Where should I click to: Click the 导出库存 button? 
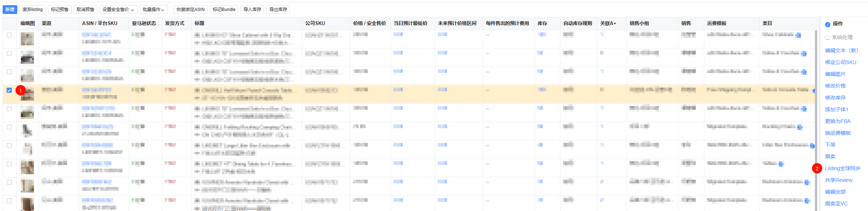pyautogui.click(x=278, y=10)
